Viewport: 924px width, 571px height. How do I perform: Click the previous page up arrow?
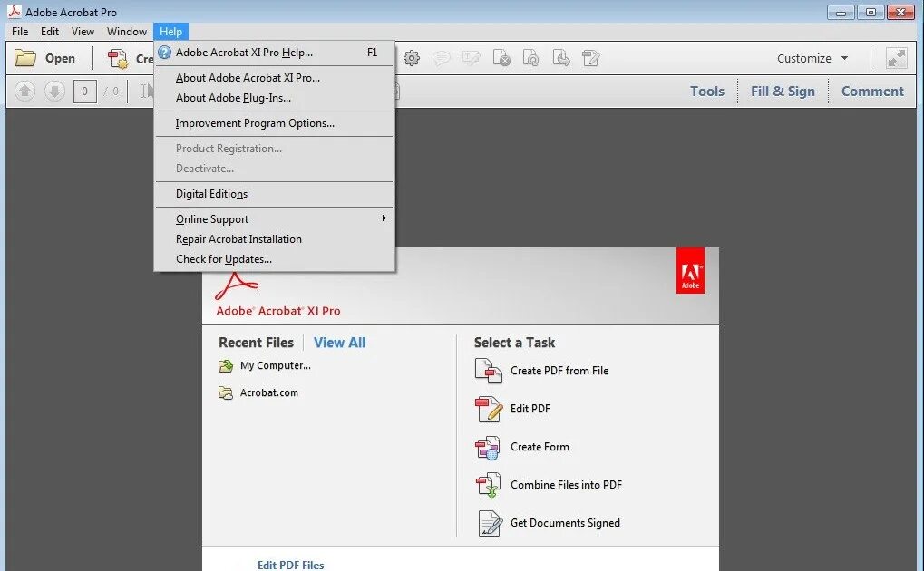click(24, 91)
